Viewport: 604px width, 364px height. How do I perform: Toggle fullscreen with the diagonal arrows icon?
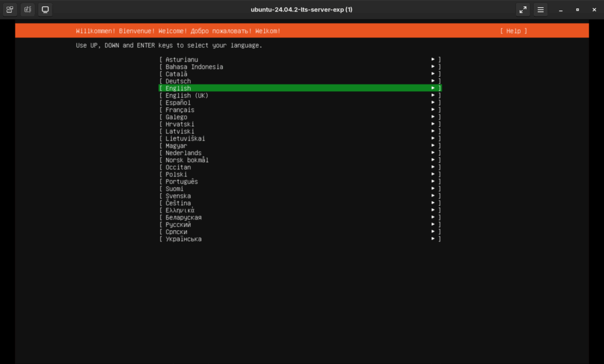point(523,9)
